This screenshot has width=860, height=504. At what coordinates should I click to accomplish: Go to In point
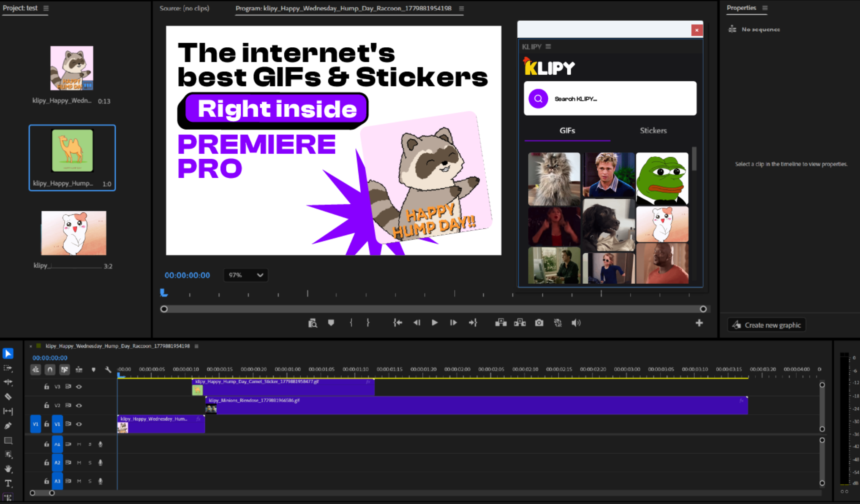click(397, 323)
